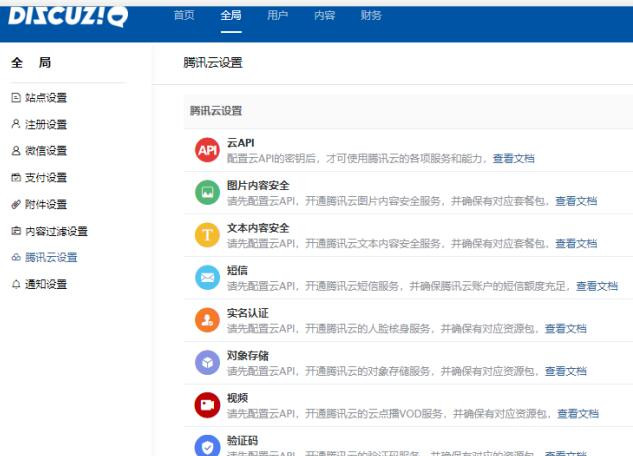The height and width of the screenshot is (456, 633).
Task: Click the purple 对象存储 cube icon
Action: coord(207,362)
